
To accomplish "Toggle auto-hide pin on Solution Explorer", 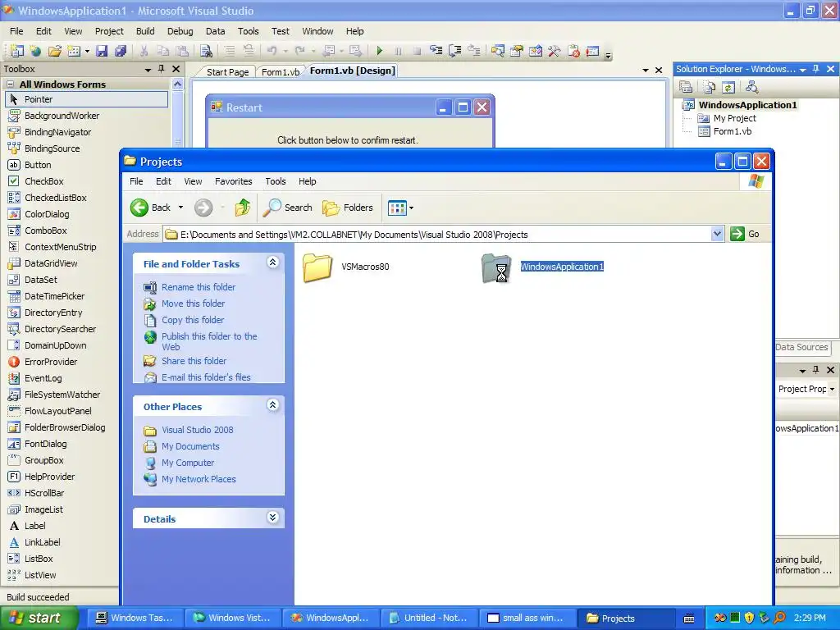I will coord(816,69).
